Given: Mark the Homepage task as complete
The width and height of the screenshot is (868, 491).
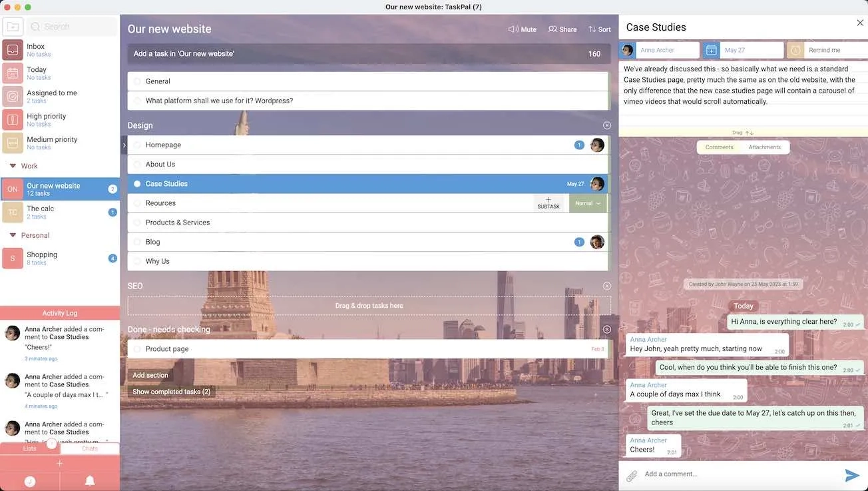Looking at the screenshot, I should click(x=137, y=145).
